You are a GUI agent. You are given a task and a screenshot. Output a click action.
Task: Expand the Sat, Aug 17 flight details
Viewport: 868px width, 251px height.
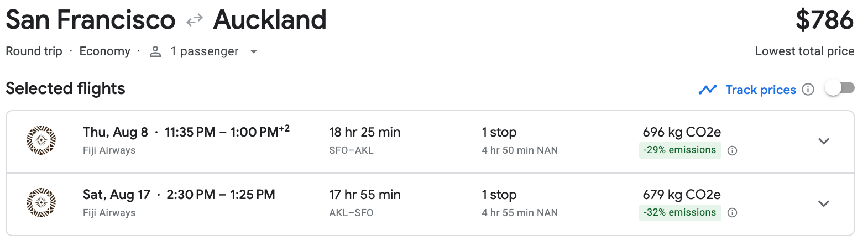point(823,203)
